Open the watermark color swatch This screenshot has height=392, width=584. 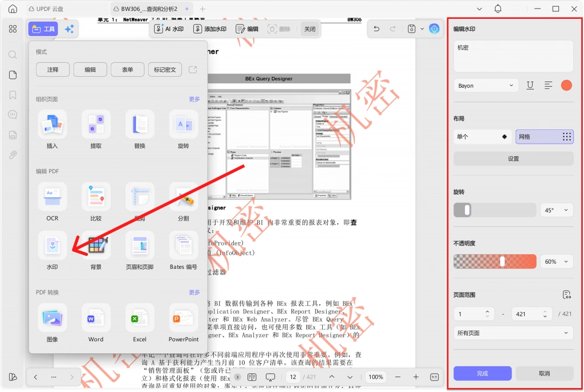click(x=566, y=85)
